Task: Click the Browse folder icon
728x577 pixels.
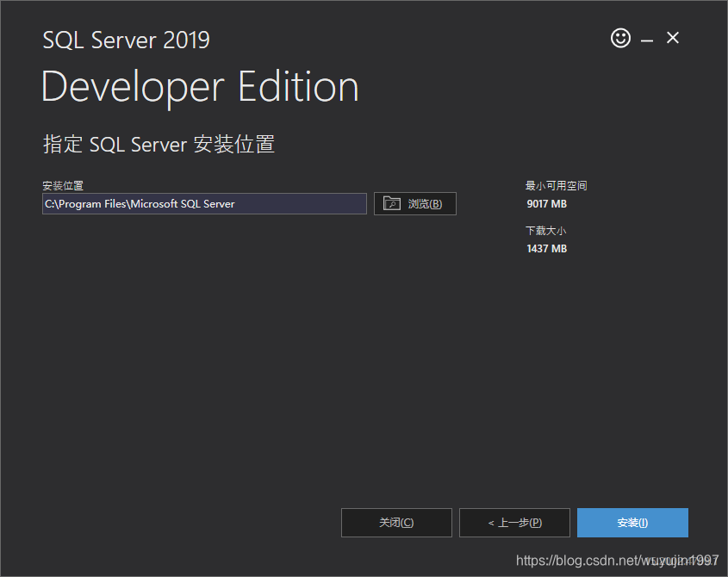Action: (x=392, y=203)
